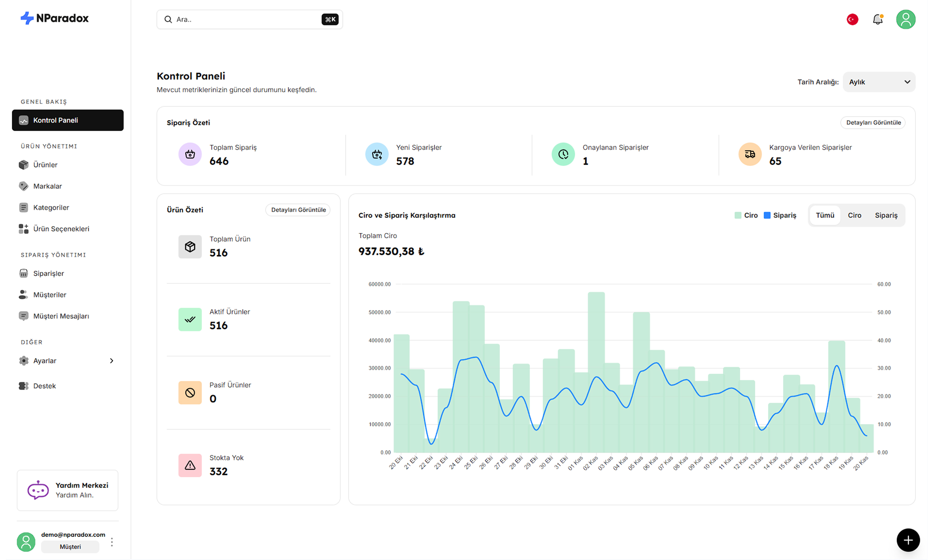The height and width of the screenshot is (560, 934).
Task: Toggle the Sipariş series in chart legend
Action: click(780, 215)
